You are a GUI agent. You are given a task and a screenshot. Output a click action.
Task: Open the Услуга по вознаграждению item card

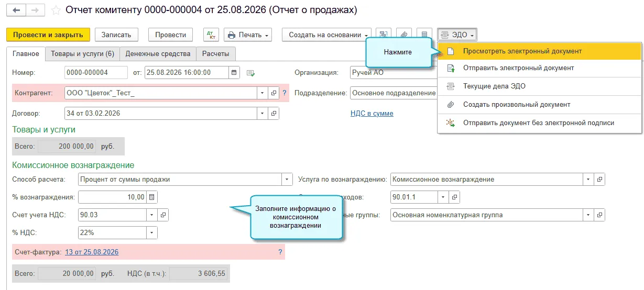(x=600, y=180)
